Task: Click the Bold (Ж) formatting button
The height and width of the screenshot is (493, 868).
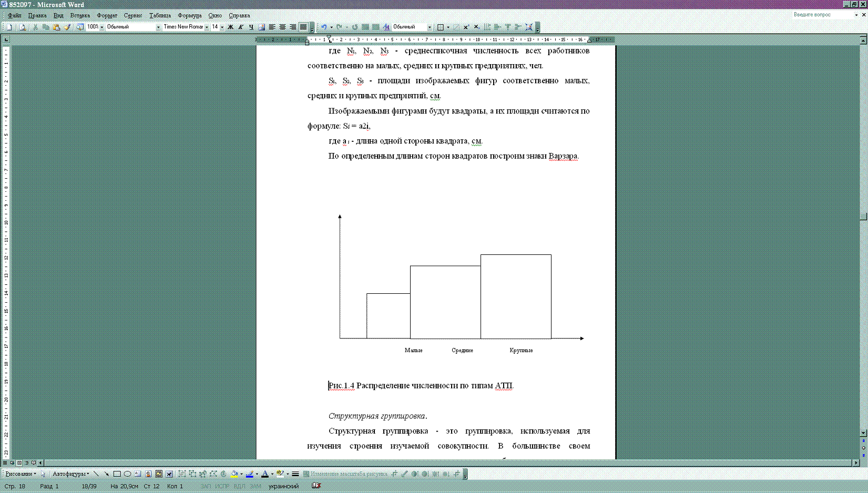Action: coord(230,27)
